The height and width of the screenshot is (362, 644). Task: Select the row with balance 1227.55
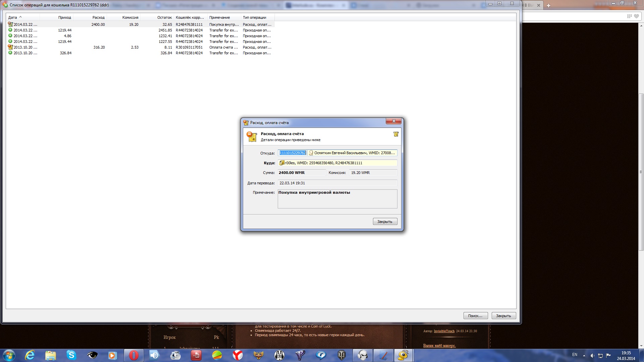click(141, 42)
